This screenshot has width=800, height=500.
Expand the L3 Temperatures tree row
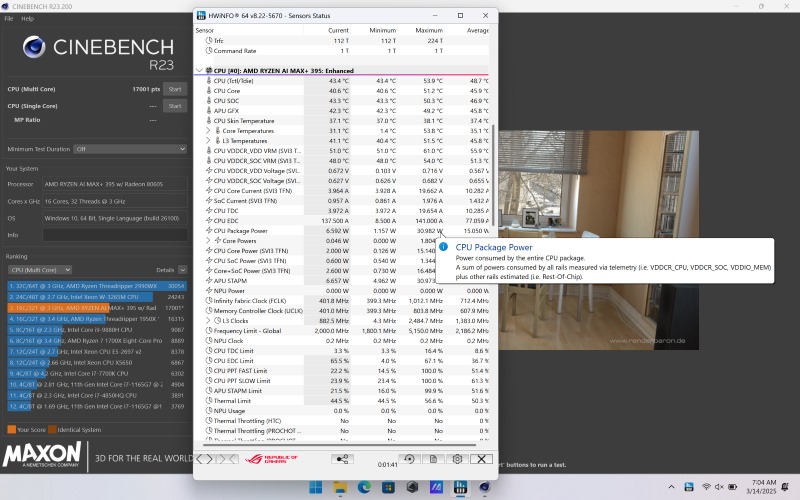[x=208, y=141]
